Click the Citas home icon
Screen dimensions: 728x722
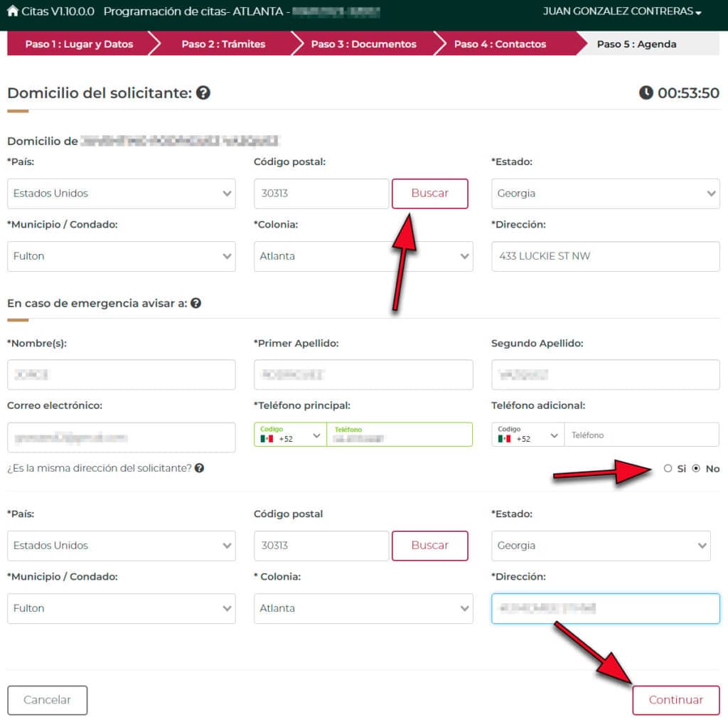[x=13, y=11]
